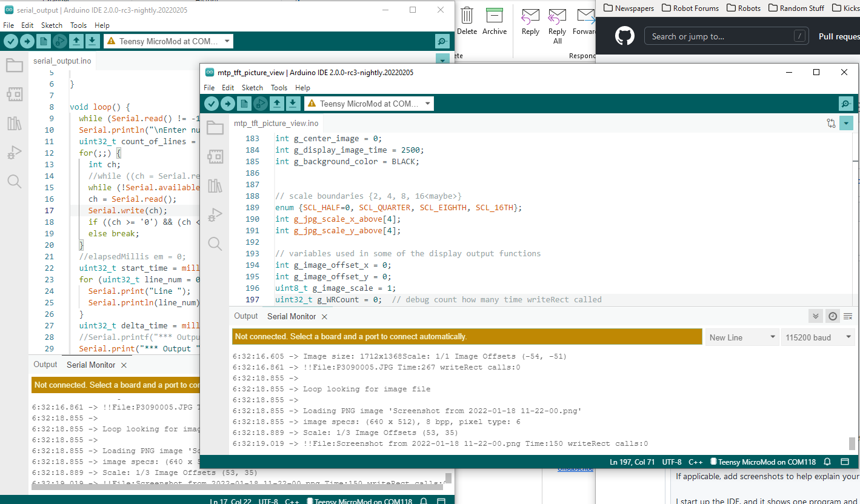Click Upload arrow in mtp_tft_picture_view toolbar
The width and height of the screenshot is (860, 504).
(x=228, y=104)
